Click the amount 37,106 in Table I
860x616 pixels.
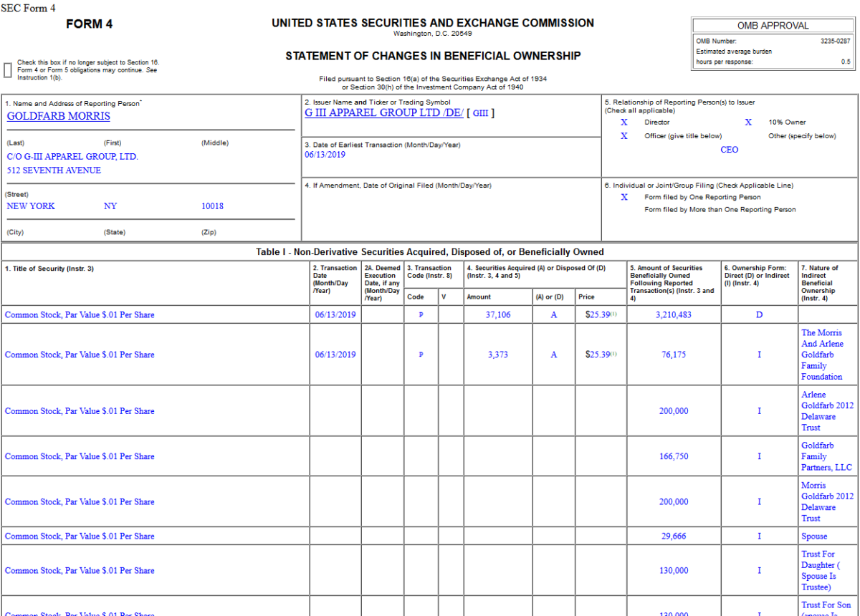point(498,314)
